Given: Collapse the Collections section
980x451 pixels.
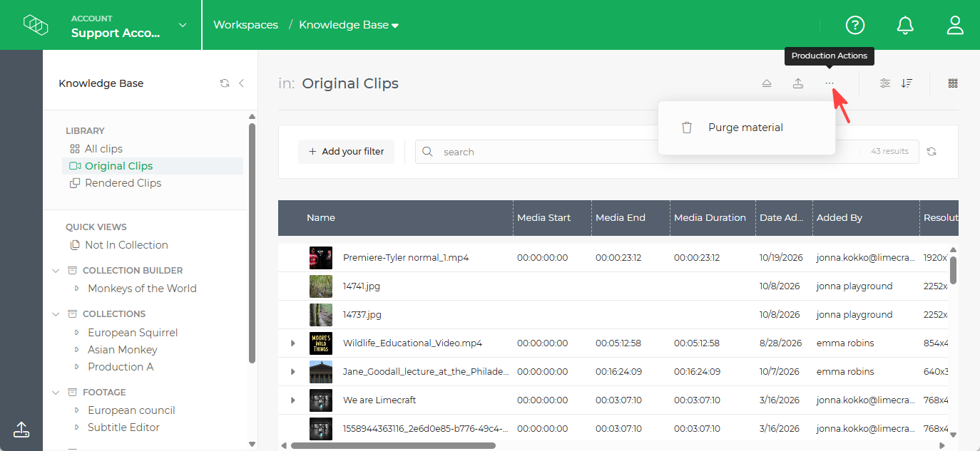Looking at the screenshot, I should pyautogui.click(x=56, y=314).
